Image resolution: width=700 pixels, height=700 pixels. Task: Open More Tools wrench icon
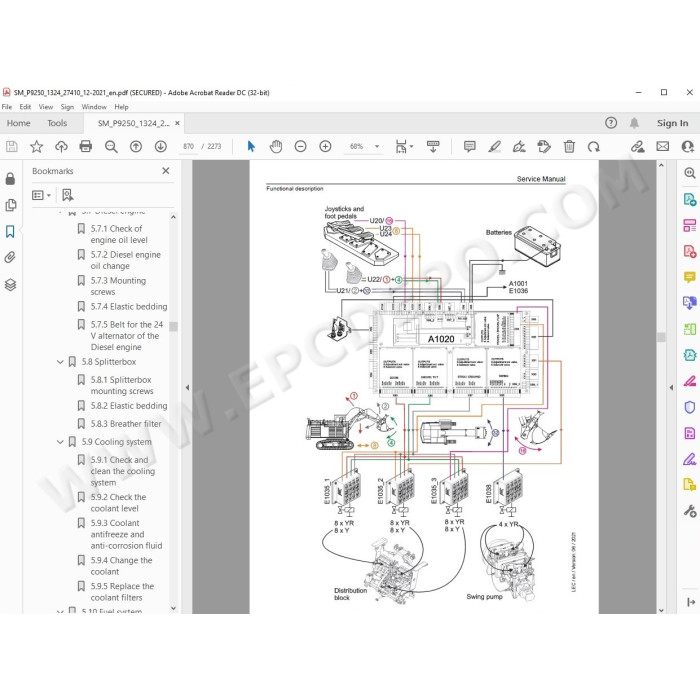(x=689, y=511)
